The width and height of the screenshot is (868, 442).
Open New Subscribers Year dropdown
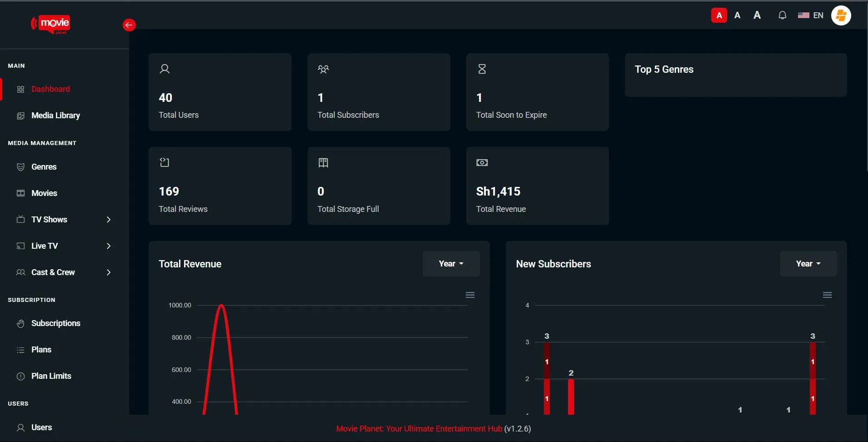808,264
